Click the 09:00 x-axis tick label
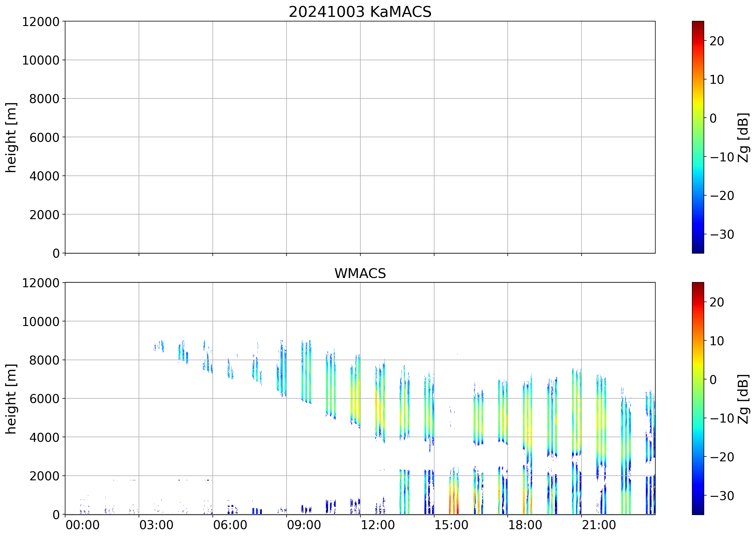Image resolution: width=756 pixels, height=537 pixels. (x=304, y=525)
